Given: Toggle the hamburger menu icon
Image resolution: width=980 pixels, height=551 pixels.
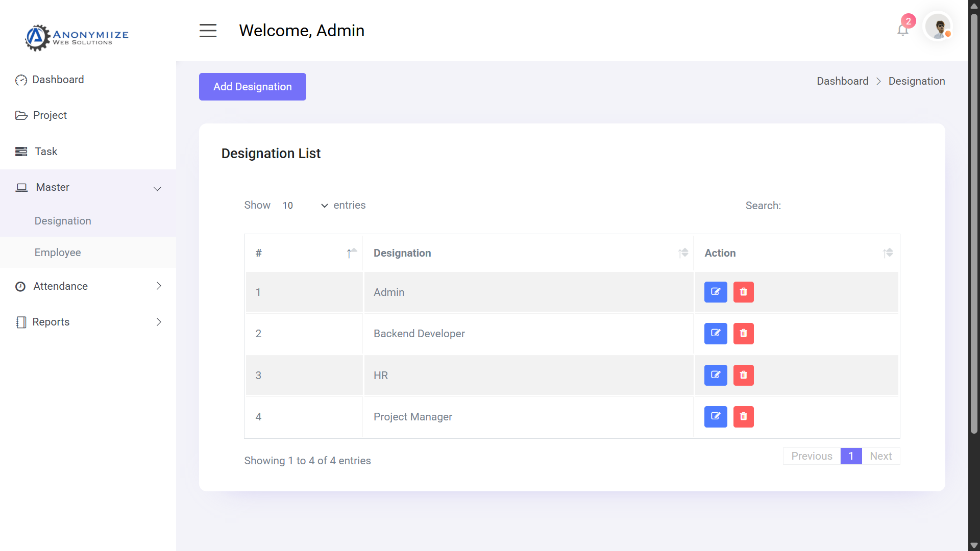Looking at the screenshot, I should pos(208,31).
